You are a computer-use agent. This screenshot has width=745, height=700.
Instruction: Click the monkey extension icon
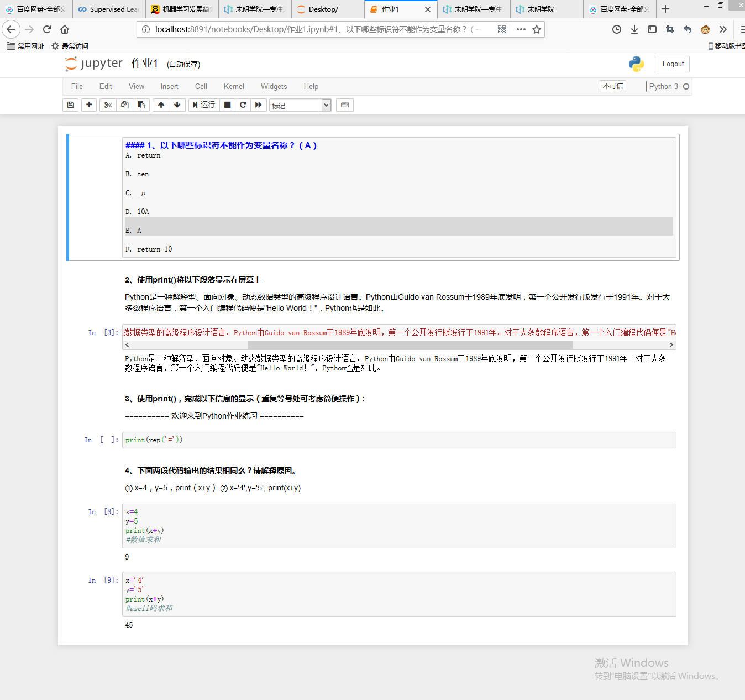[705, 29]
